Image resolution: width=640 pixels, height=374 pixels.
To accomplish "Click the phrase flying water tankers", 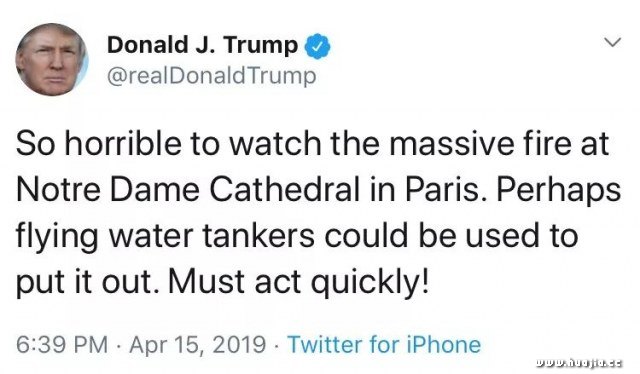I will point(165,237).
